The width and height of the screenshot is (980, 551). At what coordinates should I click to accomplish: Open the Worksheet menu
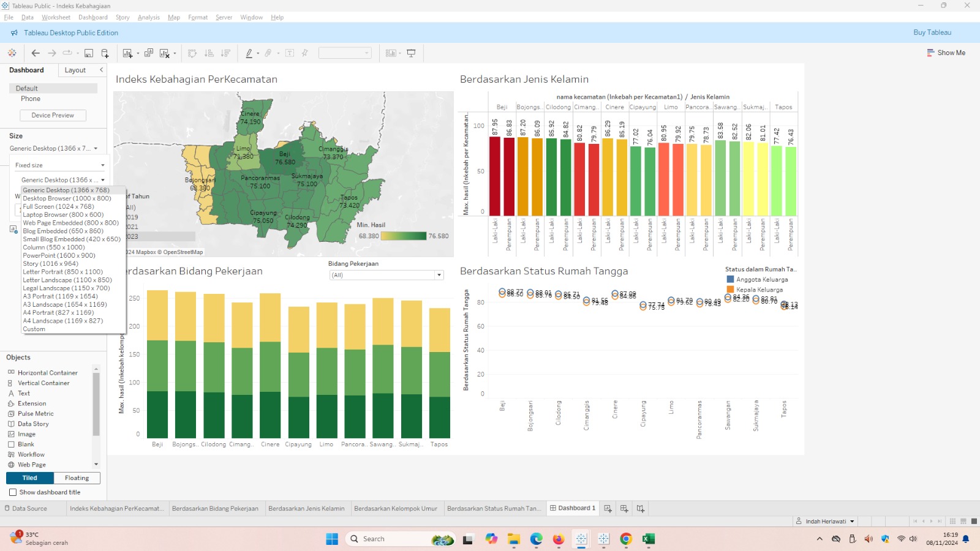[56, 17]
